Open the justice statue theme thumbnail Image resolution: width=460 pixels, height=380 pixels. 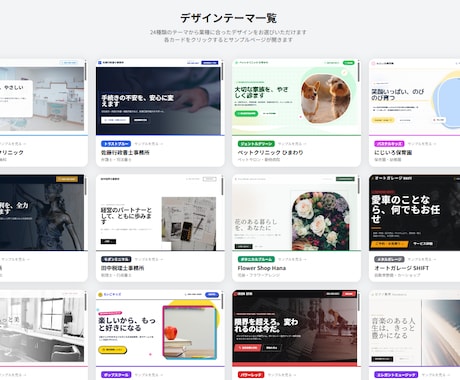coord(44,213)
